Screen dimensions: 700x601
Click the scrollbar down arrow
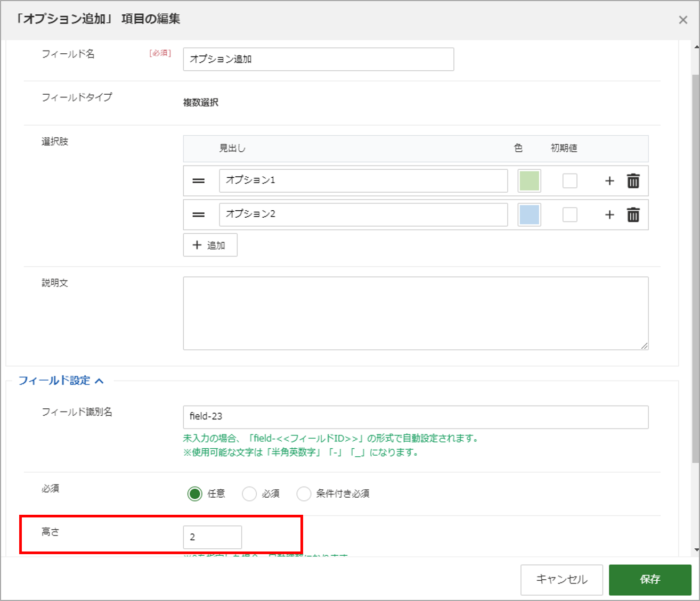pos(696,550)
